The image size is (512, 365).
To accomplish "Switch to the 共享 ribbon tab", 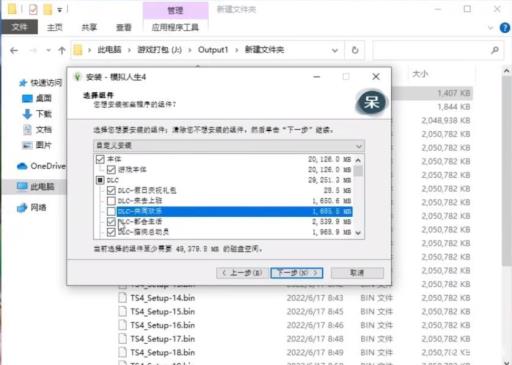I will pos(89,27).
